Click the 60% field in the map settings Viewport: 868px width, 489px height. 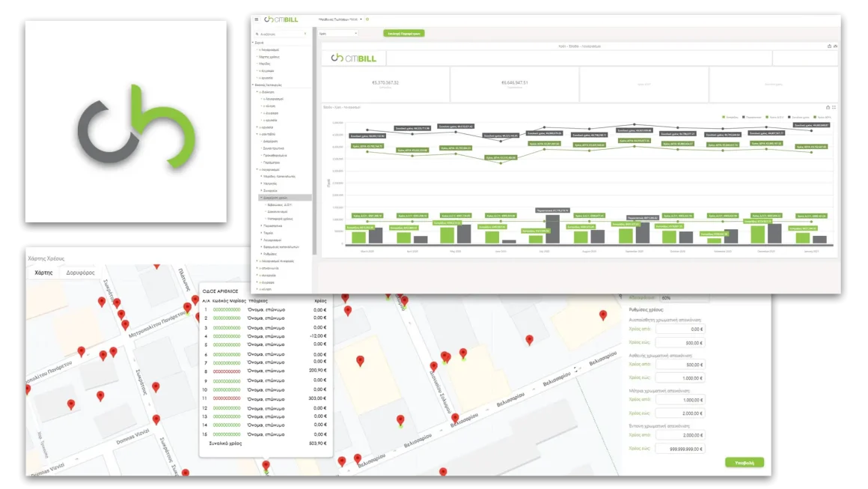pyautogui.click(x=685, y=298)
